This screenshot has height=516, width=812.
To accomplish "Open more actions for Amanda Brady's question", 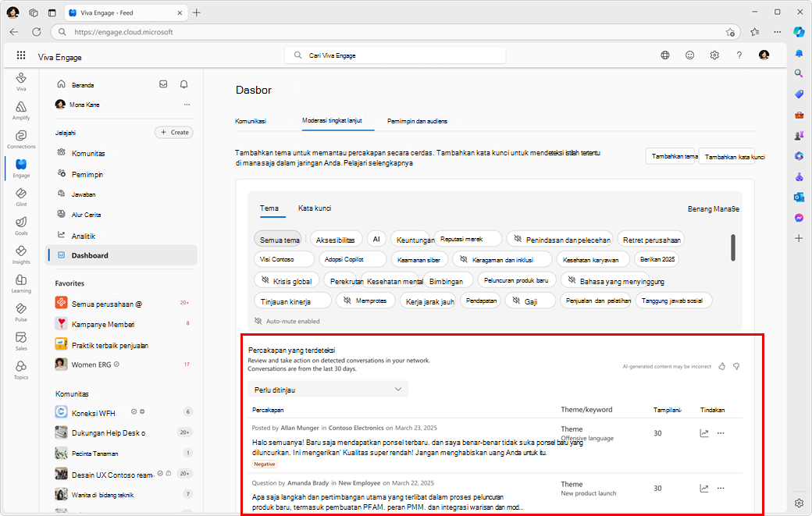I will pyautogui.click(x=721, y=488).
